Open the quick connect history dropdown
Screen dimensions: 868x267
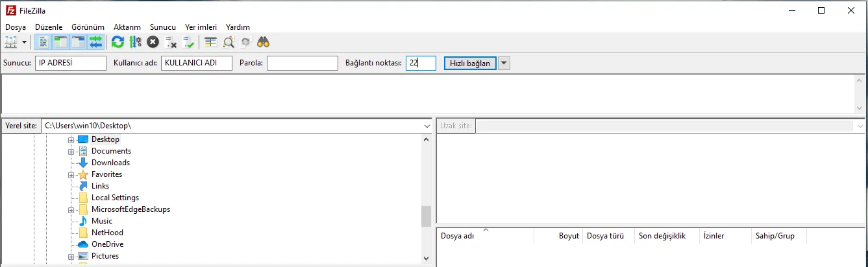point(504,63)
